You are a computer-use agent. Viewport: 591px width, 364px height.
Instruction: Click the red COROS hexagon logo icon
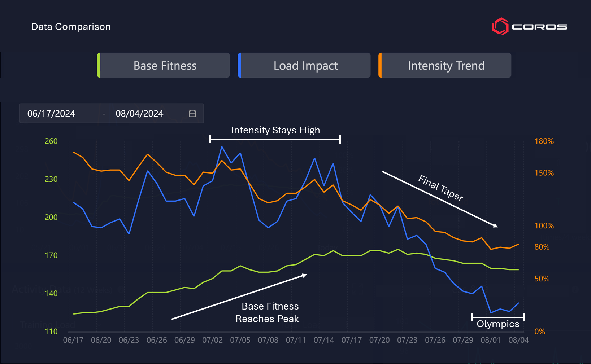click(x=500, y=27)
